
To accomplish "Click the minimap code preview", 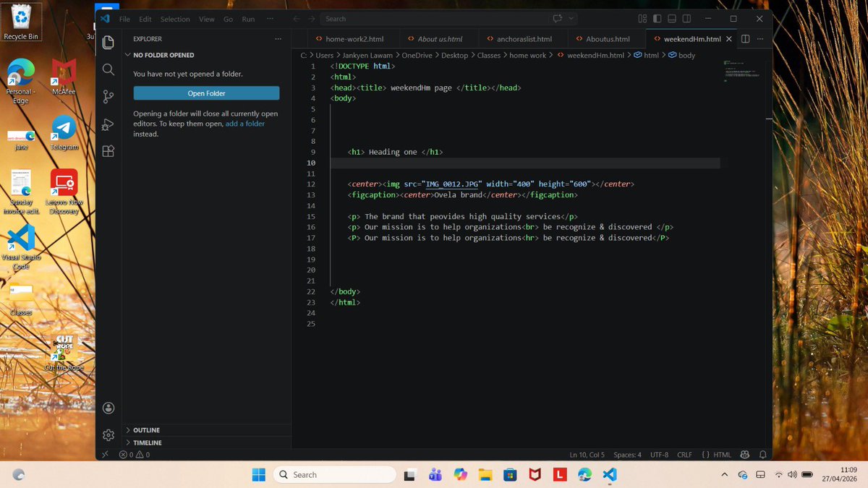I will tap(743, 72).
